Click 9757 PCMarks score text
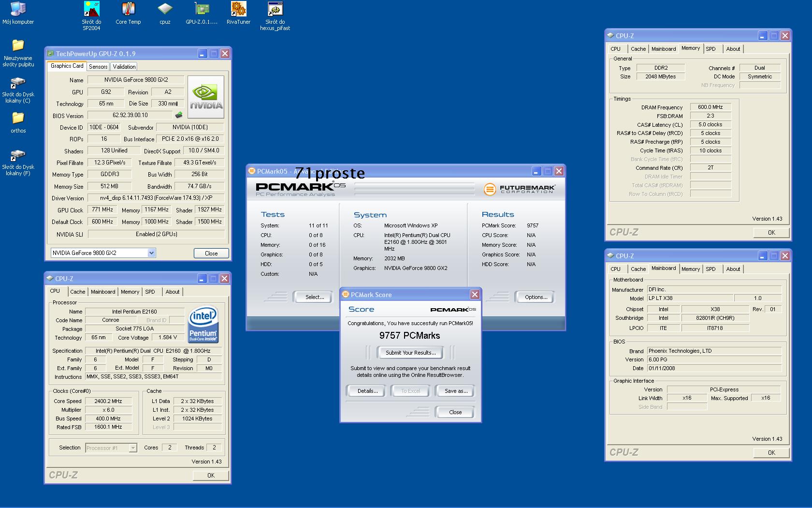Viewport: 812px width, 508px height. coord(409,335)
